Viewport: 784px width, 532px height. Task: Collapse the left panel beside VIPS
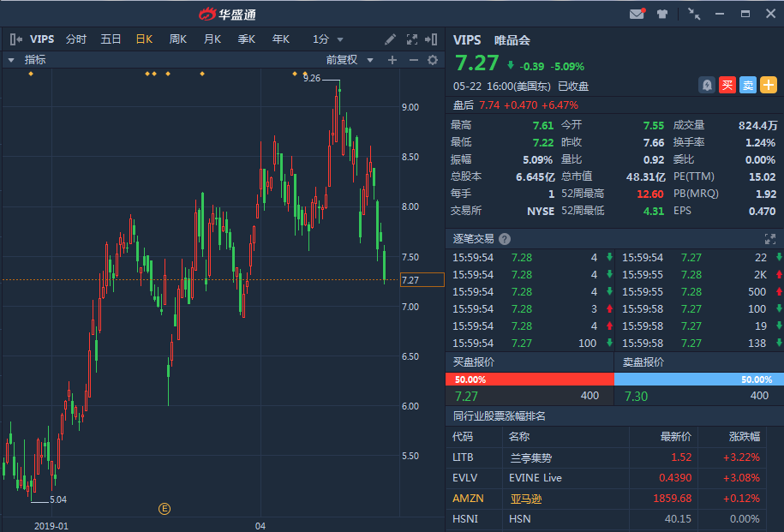15,39
